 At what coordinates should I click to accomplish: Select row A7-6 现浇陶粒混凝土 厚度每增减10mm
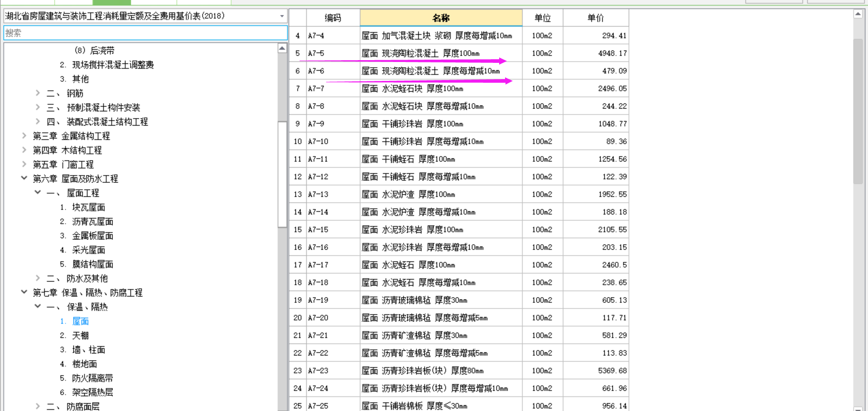(459, 71)
